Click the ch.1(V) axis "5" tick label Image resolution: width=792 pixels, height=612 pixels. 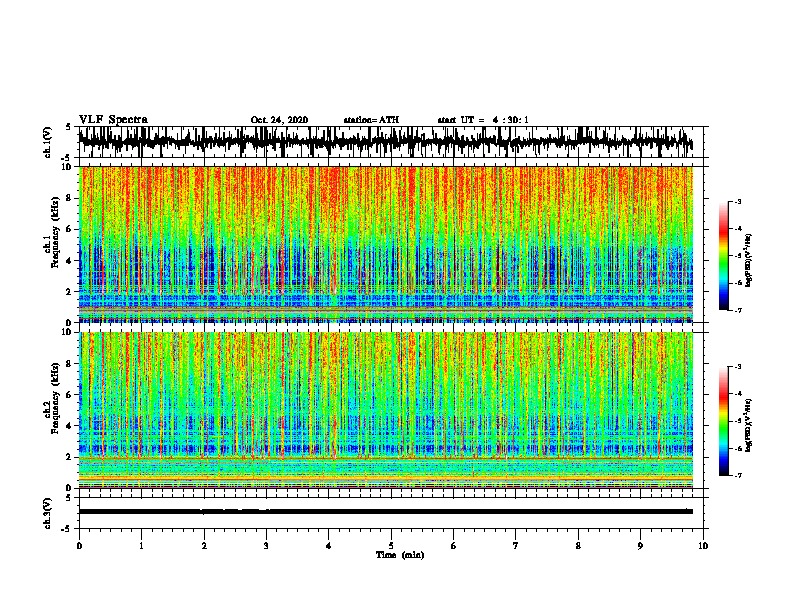tap(69, 127)
